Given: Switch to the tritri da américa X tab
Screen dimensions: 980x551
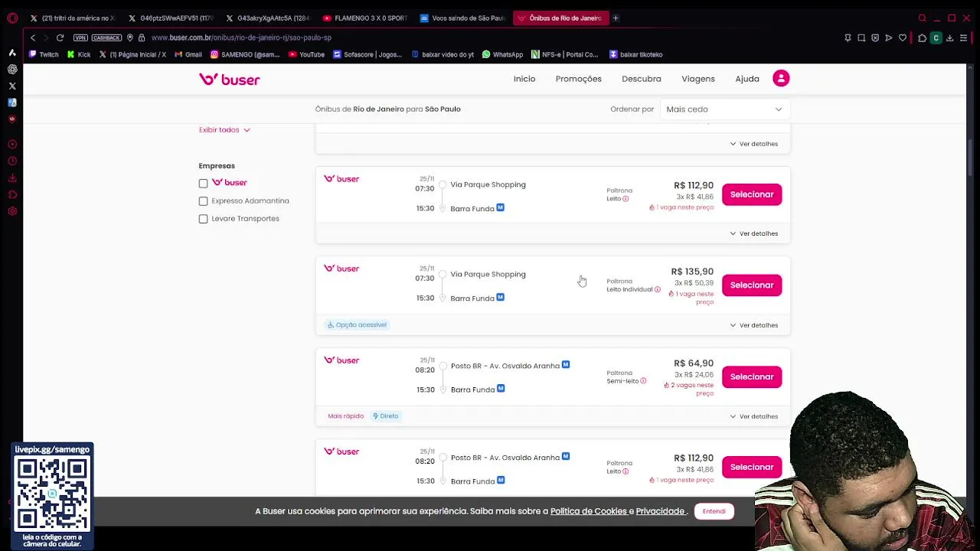Looking at the screenshot, I should coord(73,18).
